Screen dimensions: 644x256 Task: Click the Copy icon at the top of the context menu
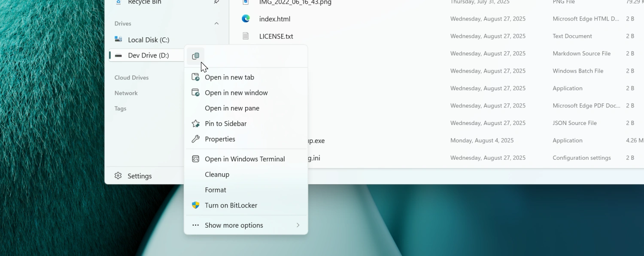[196, 56]
